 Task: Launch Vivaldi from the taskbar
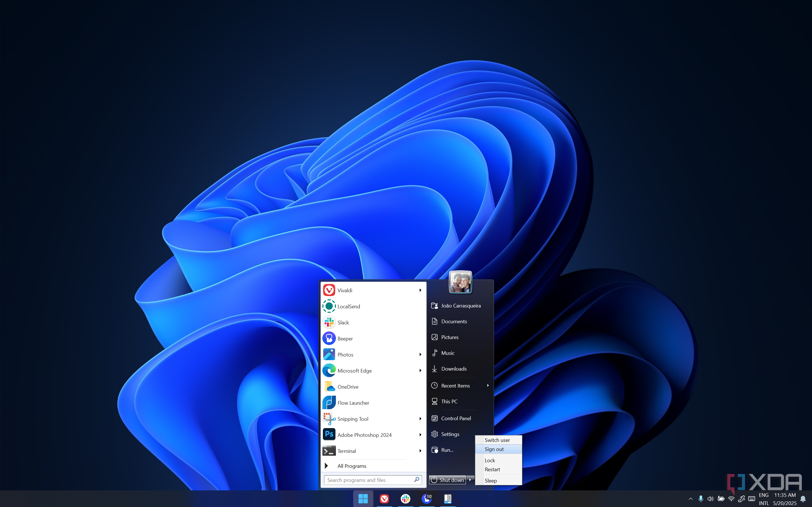point(384,499)
